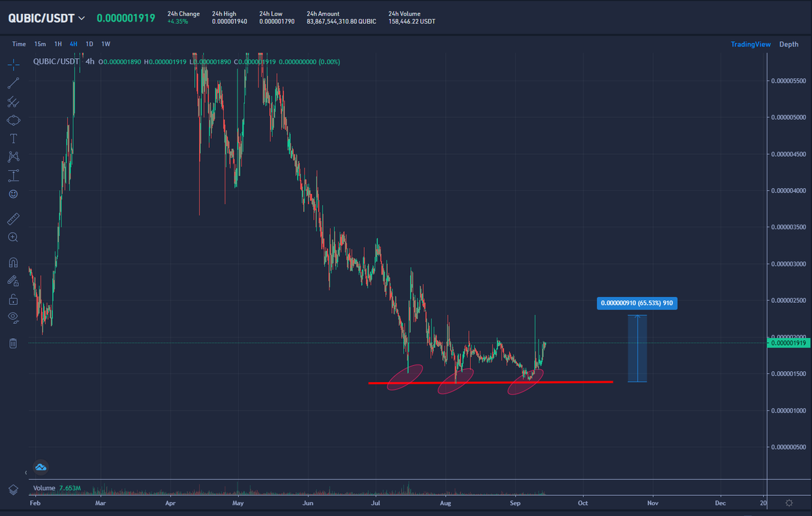Switch to the 1H timeframe

(58, 44)
